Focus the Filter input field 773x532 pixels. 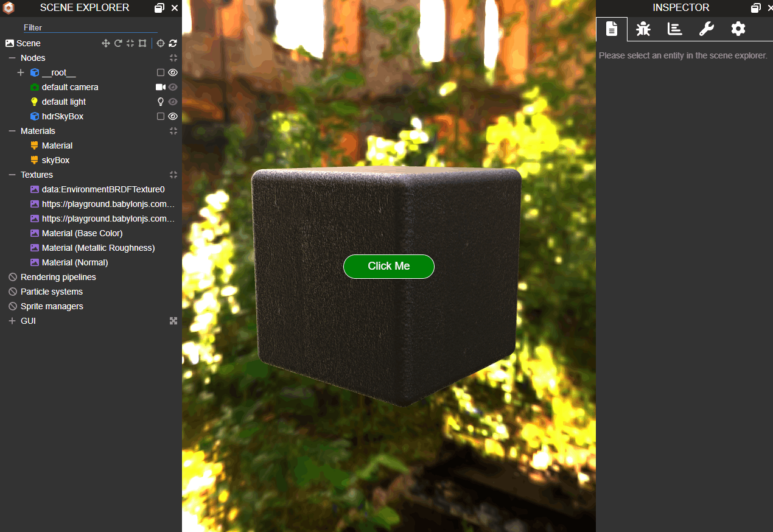point(90,27)
